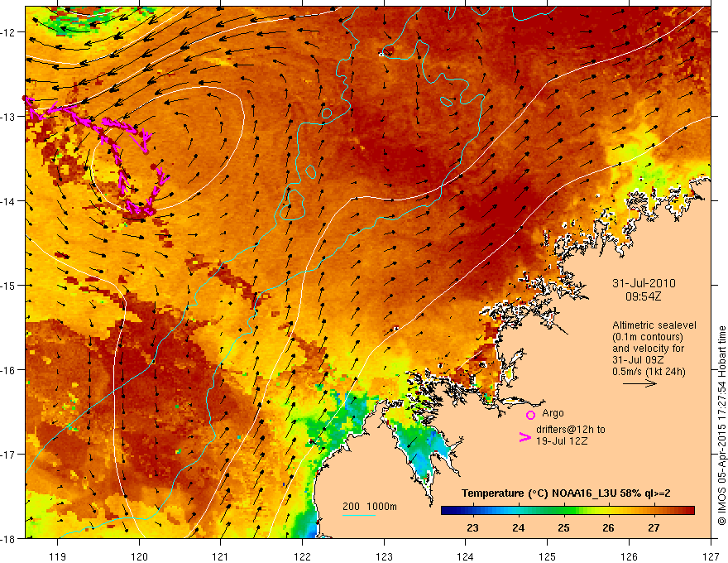The image size is (728, 563).
Task: Click the '-18' latitude axis label
Action: click(x=8, y=538)
